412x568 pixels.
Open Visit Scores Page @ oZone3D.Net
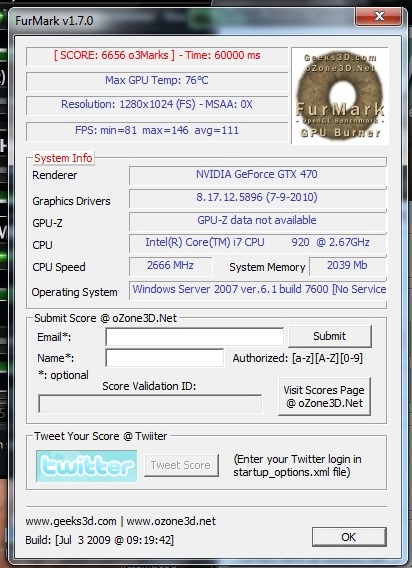(x=324, y=396)
